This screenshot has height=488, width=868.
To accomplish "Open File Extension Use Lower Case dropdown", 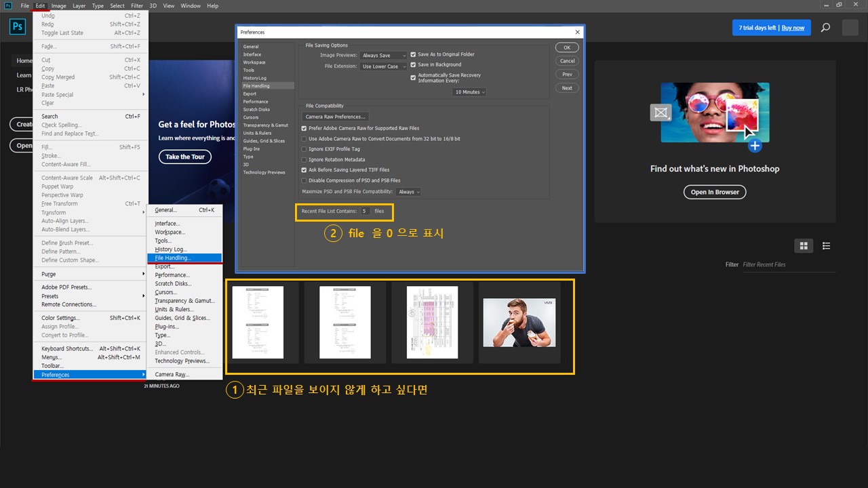I will coord(383,66).
